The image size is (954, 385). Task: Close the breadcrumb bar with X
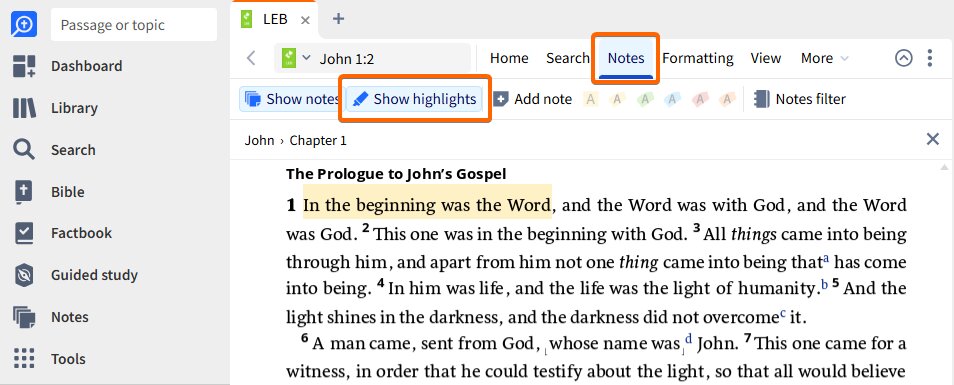933,139
